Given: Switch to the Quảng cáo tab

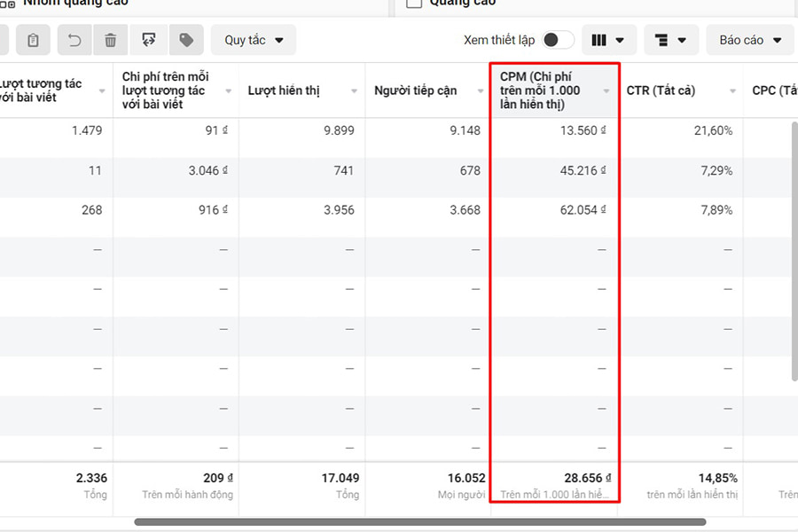Looking at the screenshot, I should coord(462,4).
